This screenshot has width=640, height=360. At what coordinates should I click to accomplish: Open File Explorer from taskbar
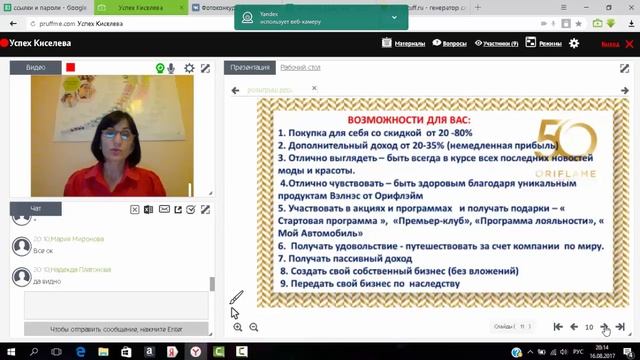pyautogui.click(x=103, y=351)
